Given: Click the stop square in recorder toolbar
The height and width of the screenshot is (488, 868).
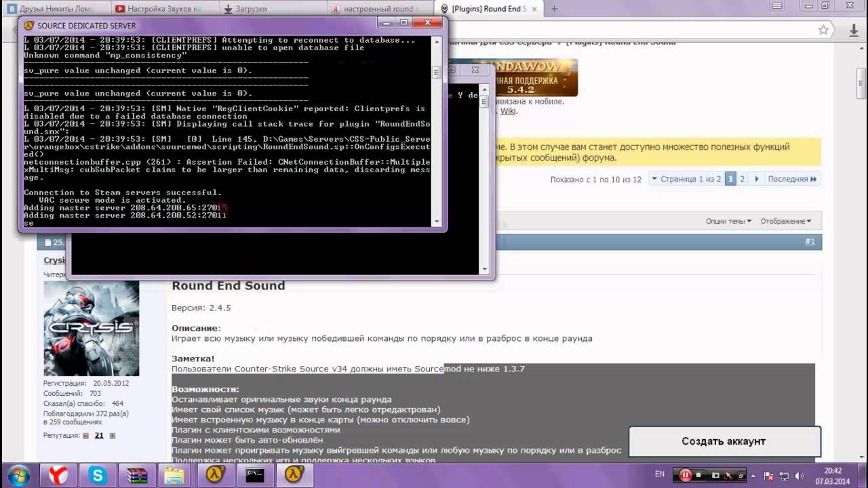Looking at the screenshot, I should coord(698,475).
